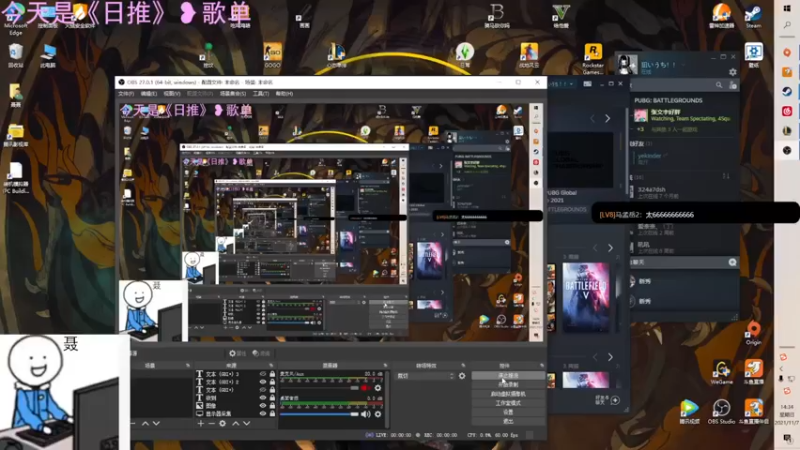Screen dimensions: 800x450
Task: Click create group chat icon in Steam friends
Action: (x=733, y=262)
